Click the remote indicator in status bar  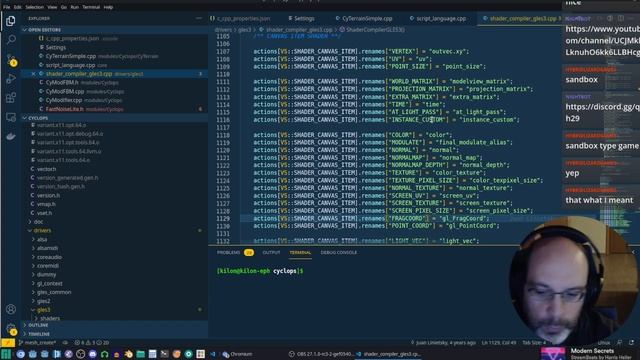pos(7,343)
